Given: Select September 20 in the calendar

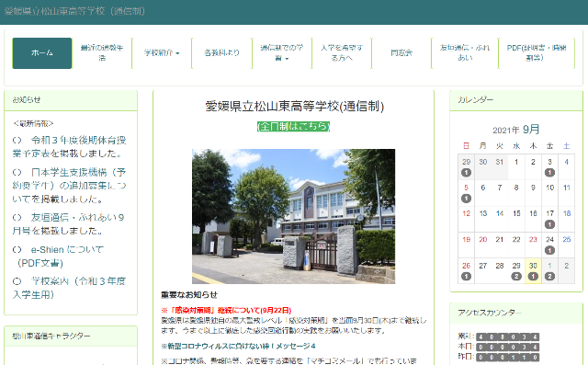Looking at the screenshot, I should 482,239.
